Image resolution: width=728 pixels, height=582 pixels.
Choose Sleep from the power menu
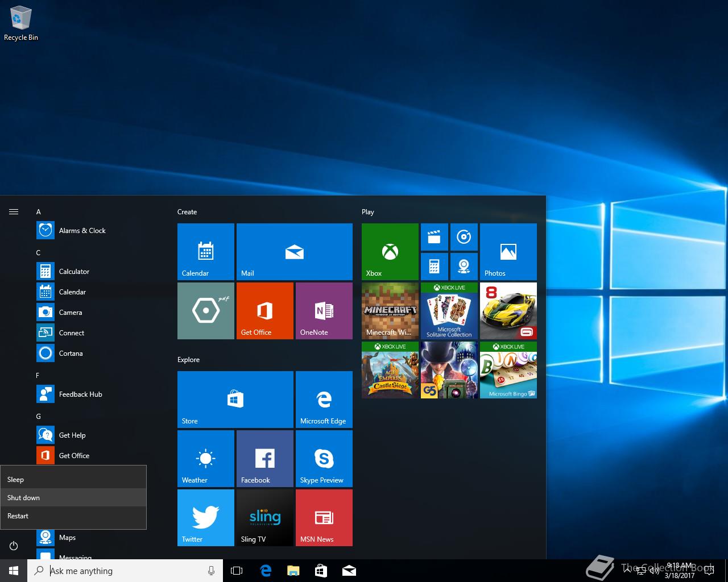click(x=73, y=479)
